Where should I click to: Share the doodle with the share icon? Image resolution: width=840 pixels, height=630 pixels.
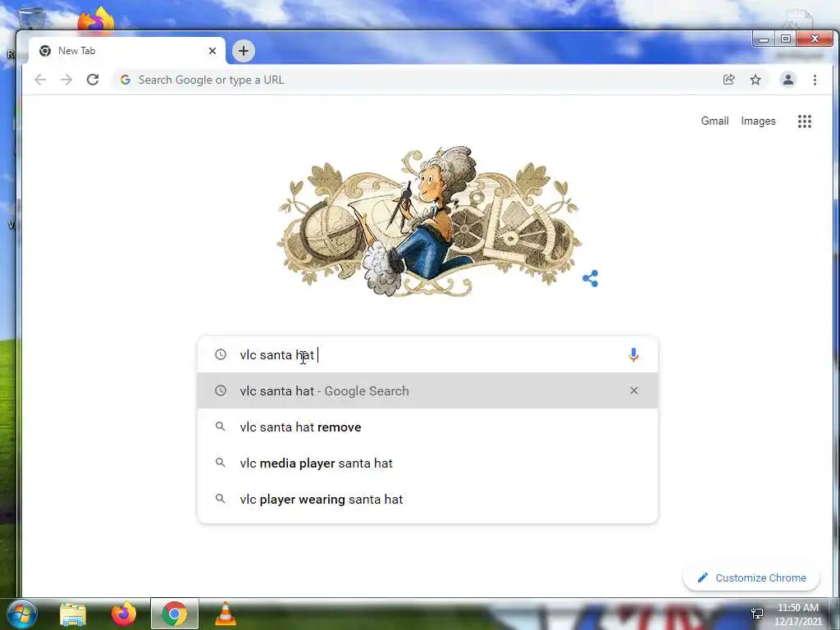click(x=591, y=279)
